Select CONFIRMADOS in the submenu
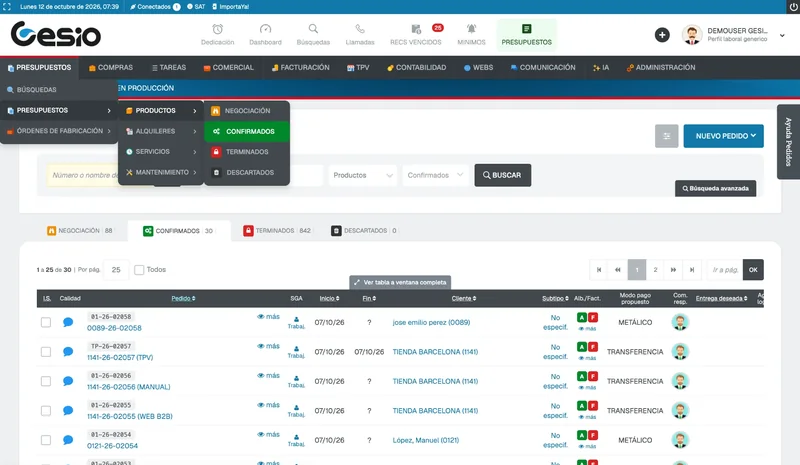Viewport: 800px width, 465px height. (247, 131)
